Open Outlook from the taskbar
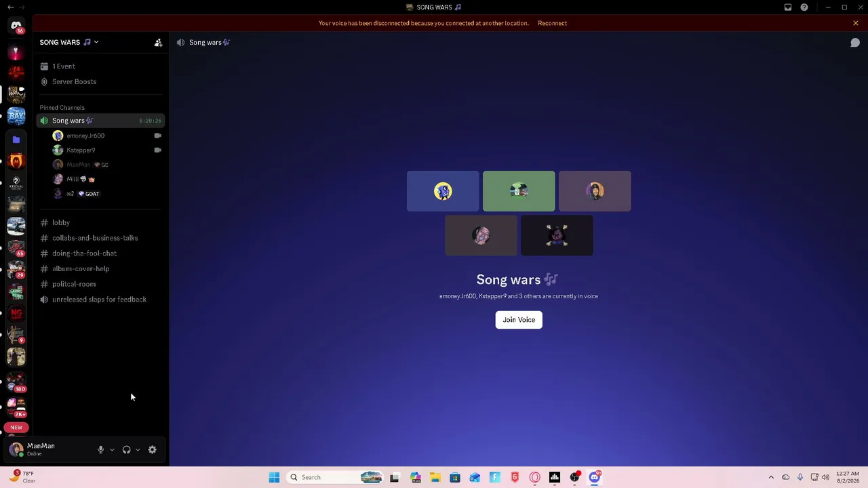 [475, 477]
